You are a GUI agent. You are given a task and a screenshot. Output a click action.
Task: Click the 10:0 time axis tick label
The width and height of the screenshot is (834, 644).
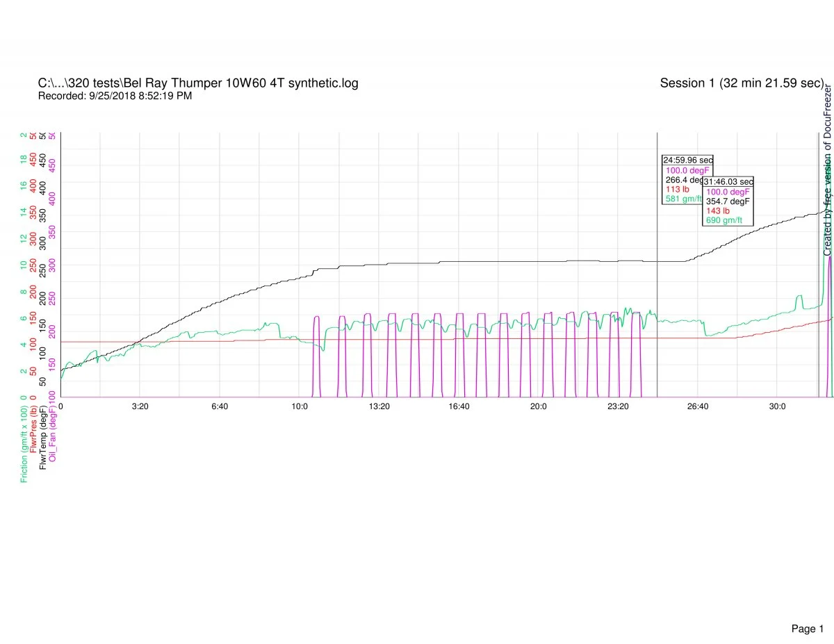coord(300,406)
